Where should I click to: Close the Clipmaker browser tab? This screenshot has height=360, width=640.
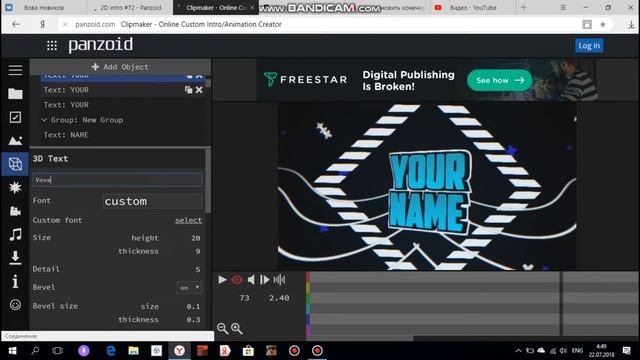252,8
